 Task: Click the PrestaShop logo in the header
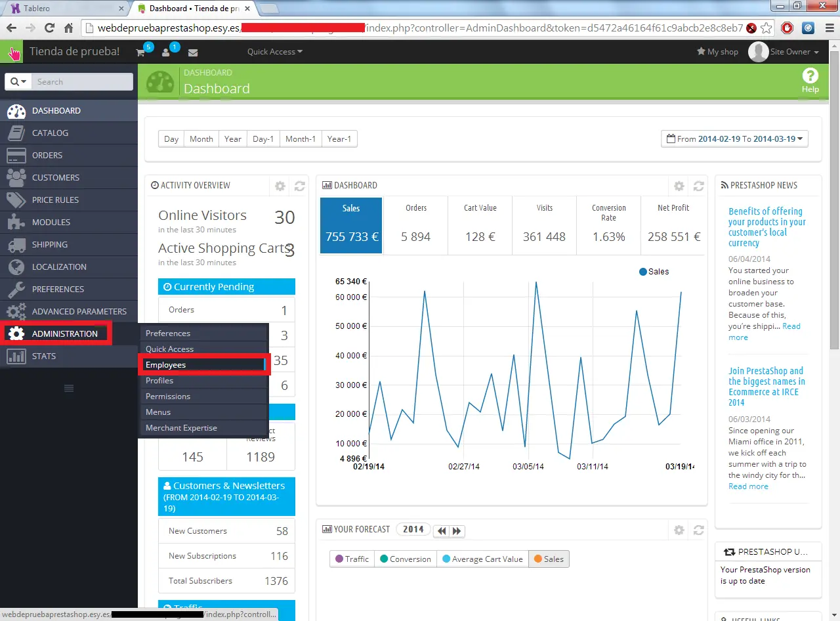(12, 52)
